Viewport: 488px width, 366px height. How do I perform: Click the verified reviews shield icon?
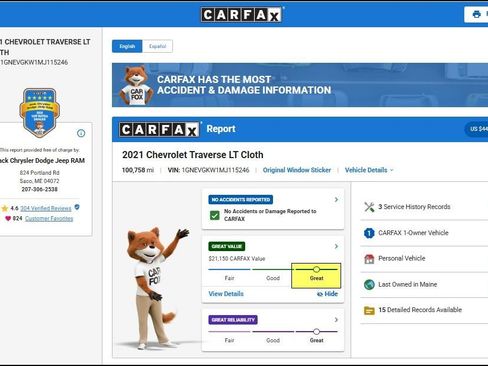77,207
